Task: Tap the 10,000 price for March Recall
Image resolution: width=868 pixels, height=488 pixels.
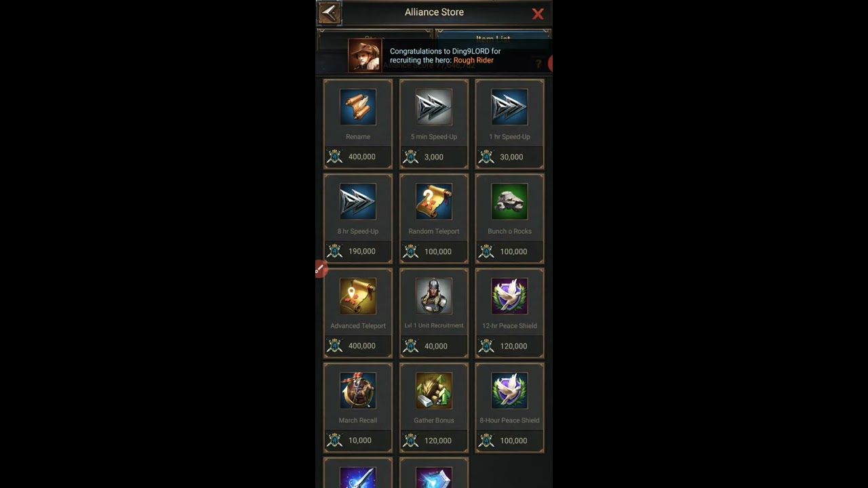Action: click(x=359, y=441)
